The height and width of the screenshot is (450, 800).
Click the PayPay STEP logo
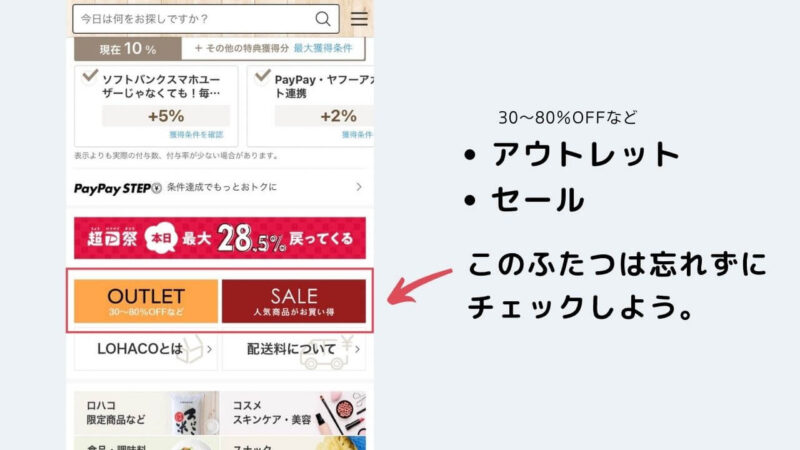(x=117, y=188)
